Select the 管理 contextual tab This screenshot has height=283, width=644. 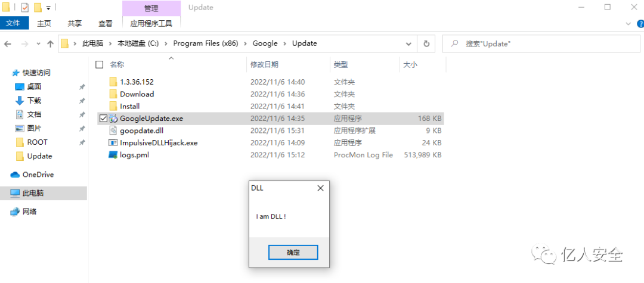[x=151, y=8]
